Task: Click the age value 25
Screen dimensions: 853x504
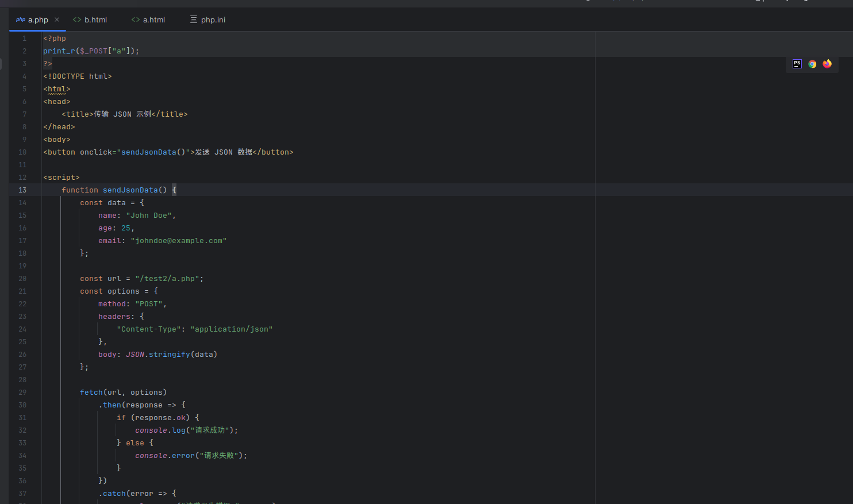Action: coord(126,228)
